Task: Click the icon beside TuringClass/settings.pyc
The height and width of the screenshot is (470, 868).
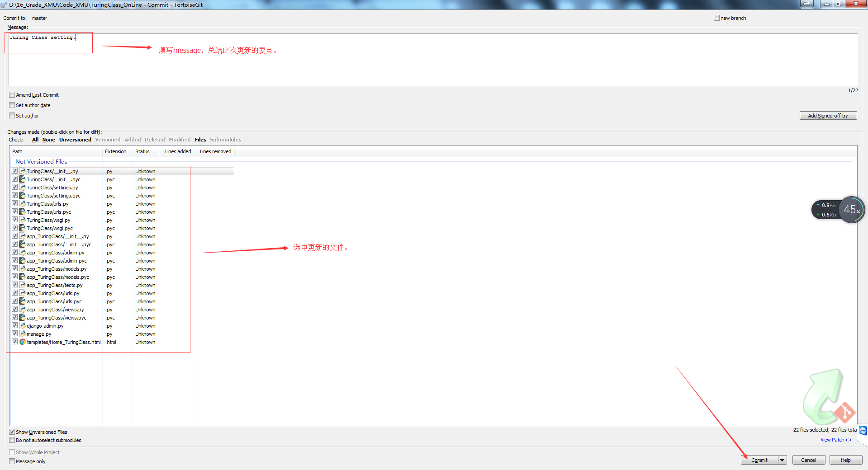Action: point(23,196)
